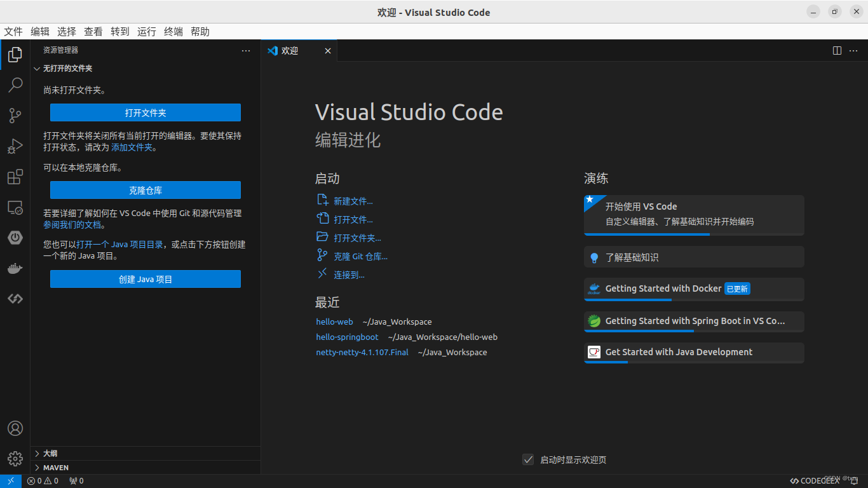Open Remote Explorer icon in activity bar

[x=15, y=207]
